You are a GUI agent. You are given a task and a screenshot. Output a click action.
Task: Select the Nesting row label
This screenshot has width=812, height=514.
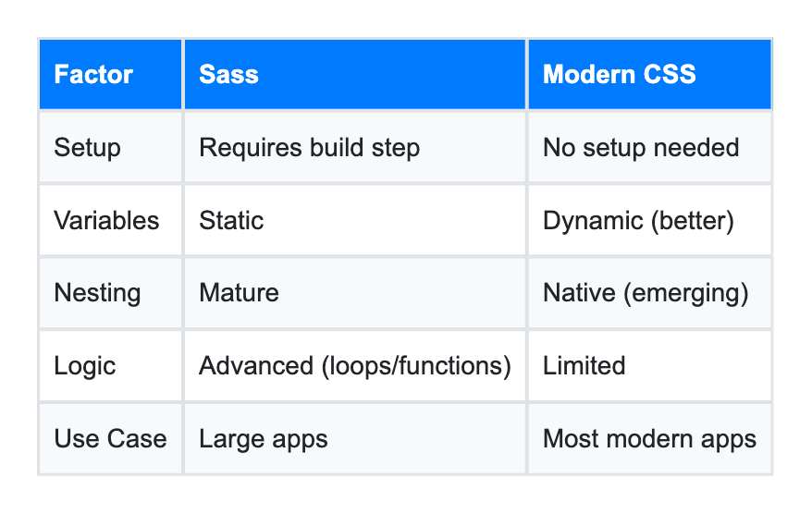(111, 293)
